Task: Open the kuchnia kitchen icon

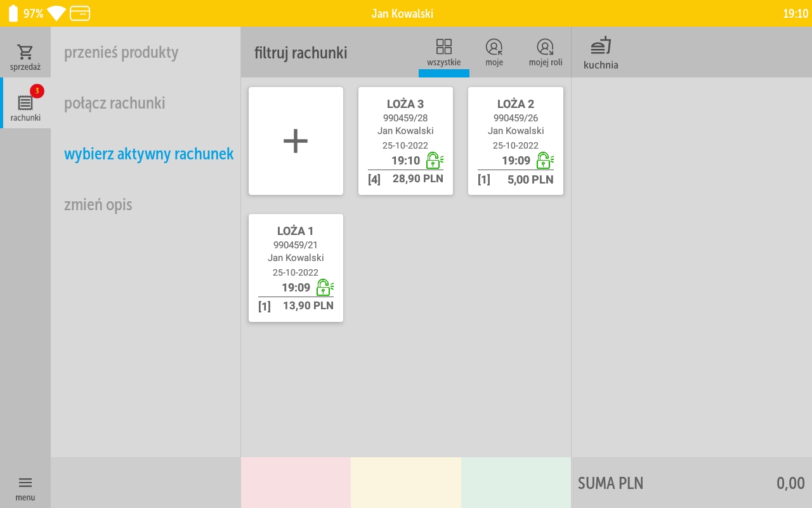Action: [600, 46]
